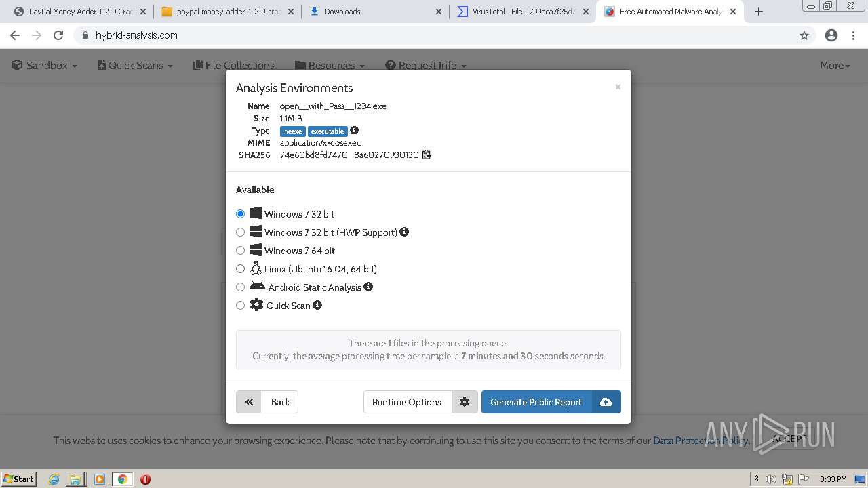Open File Explorer from taskbar
868x488 pixels.
[75, 479]
